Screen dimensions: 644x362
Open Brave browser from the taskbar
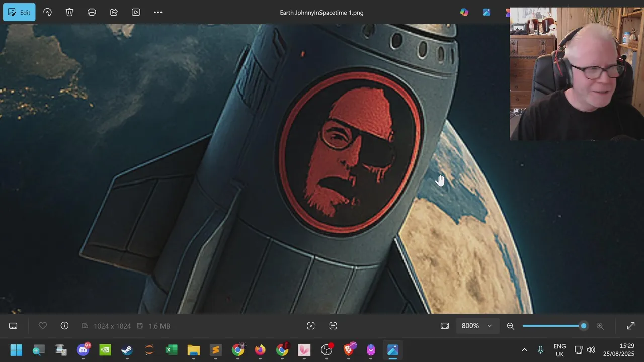point(349,350)
